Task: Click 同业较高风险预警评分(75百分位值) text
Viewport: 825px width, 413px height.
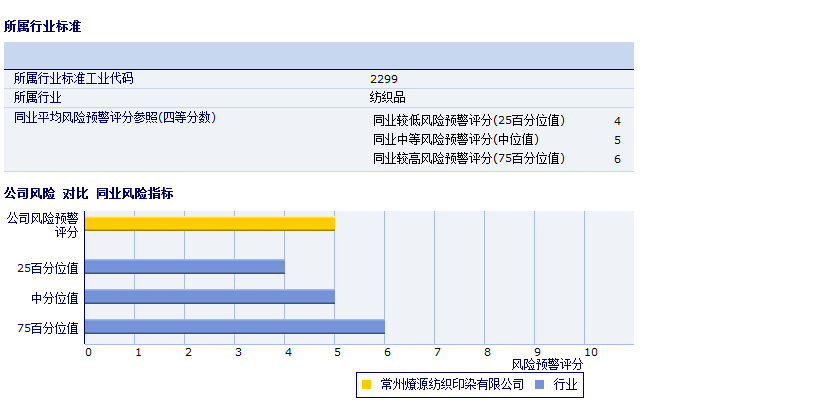Action: [x=469, y=158]
